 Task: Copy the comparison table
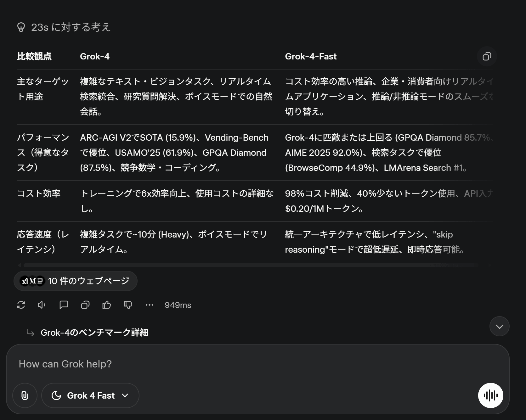487,57
